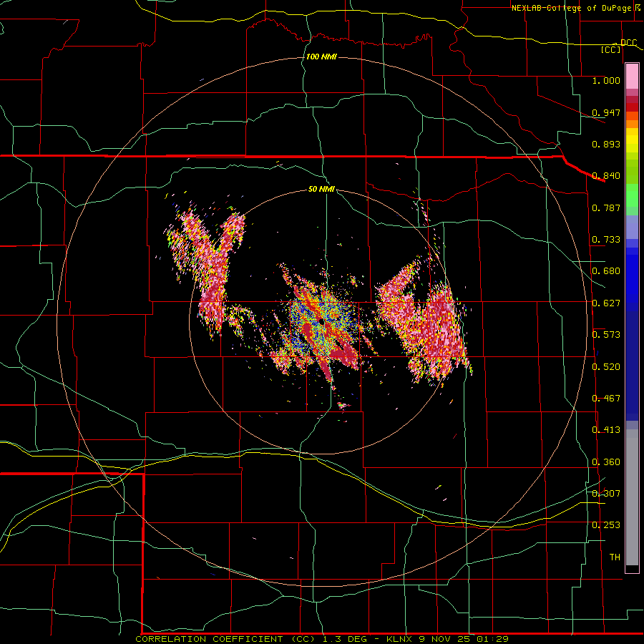Click the 100 NMI range ring label
This screenshot has height=644, width=644.
tap(321, 57)
